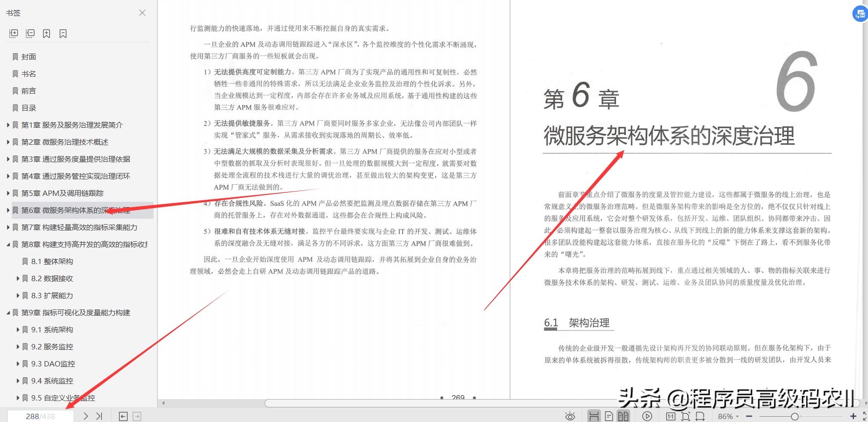
Task: Select bookmark 8.2 数据接收
Action: (52, 278)
